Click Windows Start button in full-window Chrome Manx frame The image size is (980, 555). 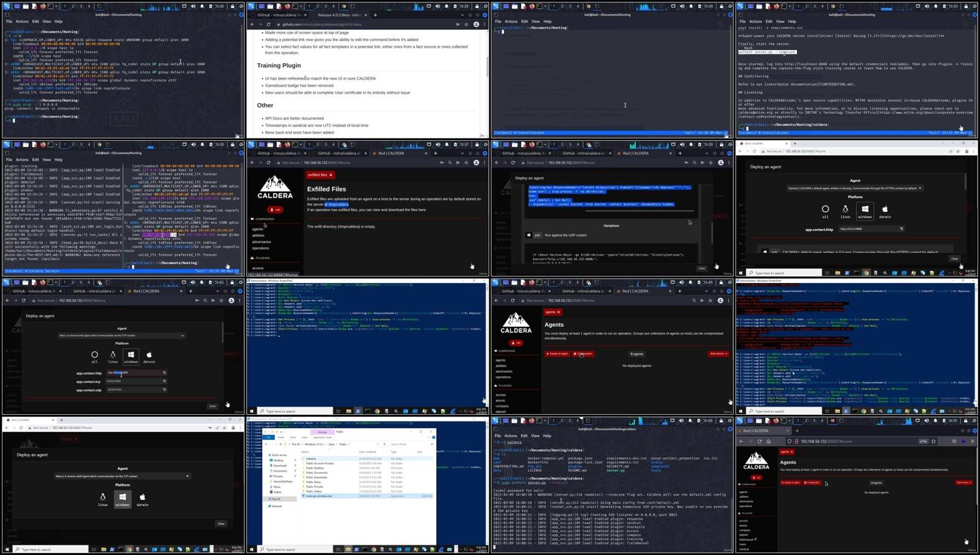click(x=8, y=549)
